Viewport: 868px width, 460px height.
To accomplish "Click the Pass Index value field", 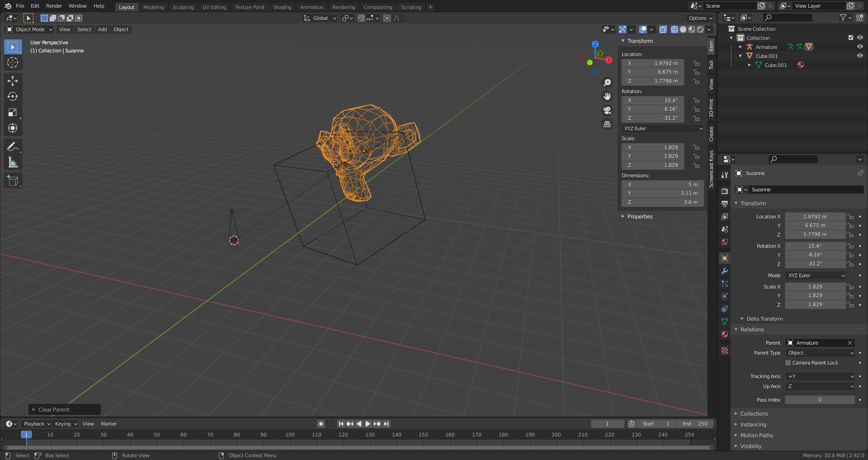I will (820, 400).
